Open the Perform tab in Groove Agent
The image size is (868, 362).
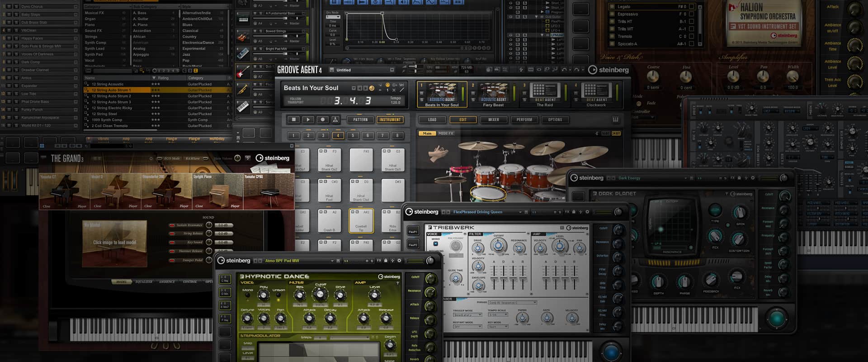click(524, 119)
